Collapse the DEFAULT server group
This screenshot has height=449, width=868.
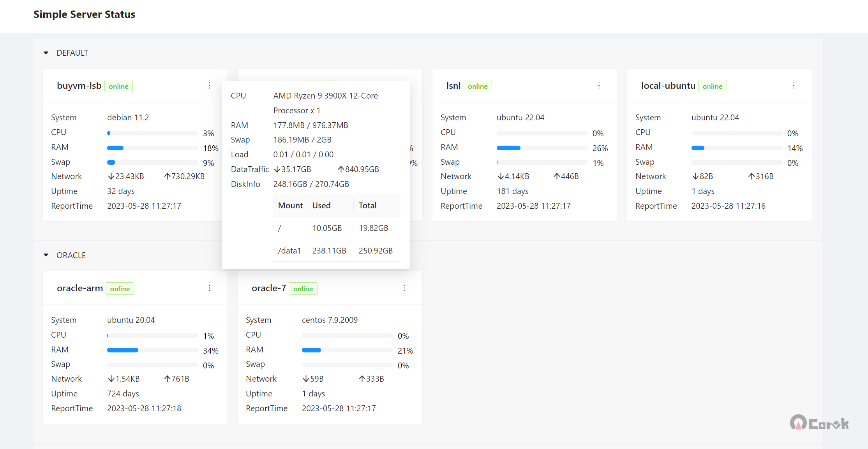coord(46,53)
